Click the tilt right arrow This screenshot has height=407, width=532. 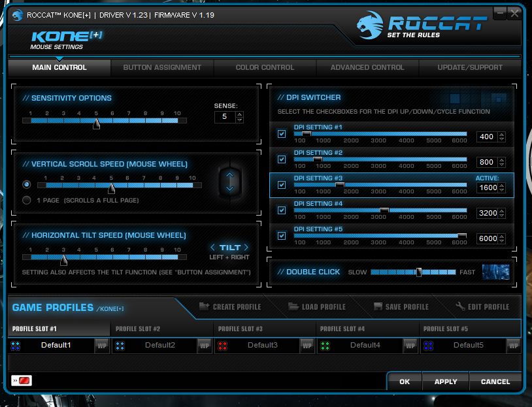(x=246, y=247)
